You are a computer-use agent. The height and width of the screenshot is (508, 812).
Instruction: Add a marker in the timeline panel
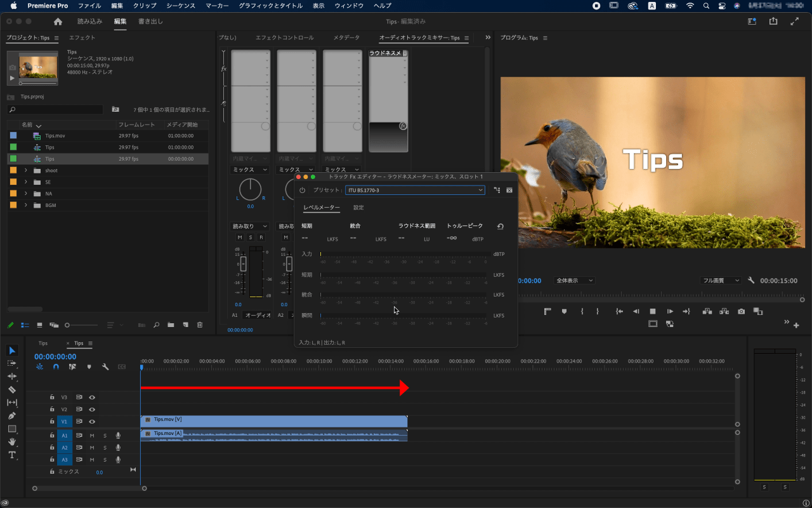89,366
